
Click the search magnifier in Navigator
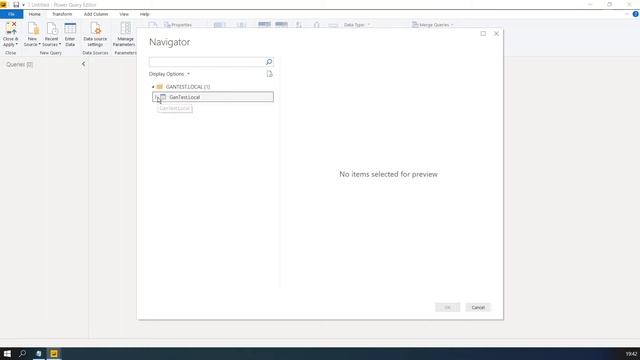click(269, 62)
